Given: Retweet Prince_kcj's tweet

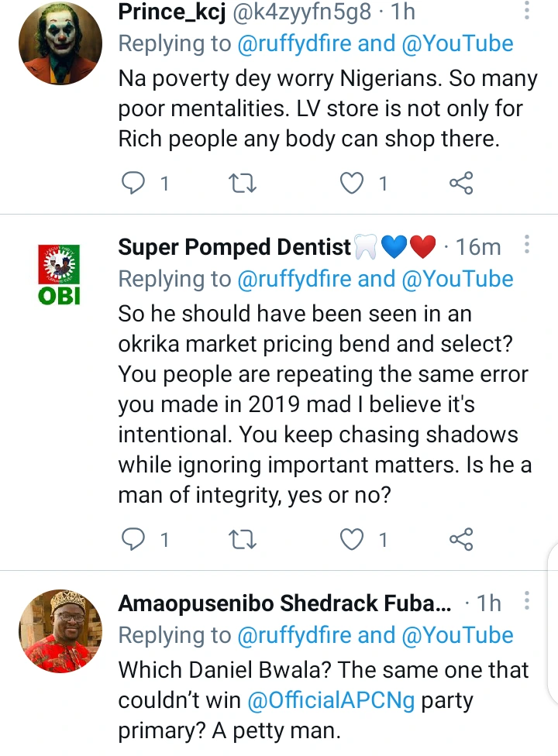Looking at the screenshot, I should (243, 184).
